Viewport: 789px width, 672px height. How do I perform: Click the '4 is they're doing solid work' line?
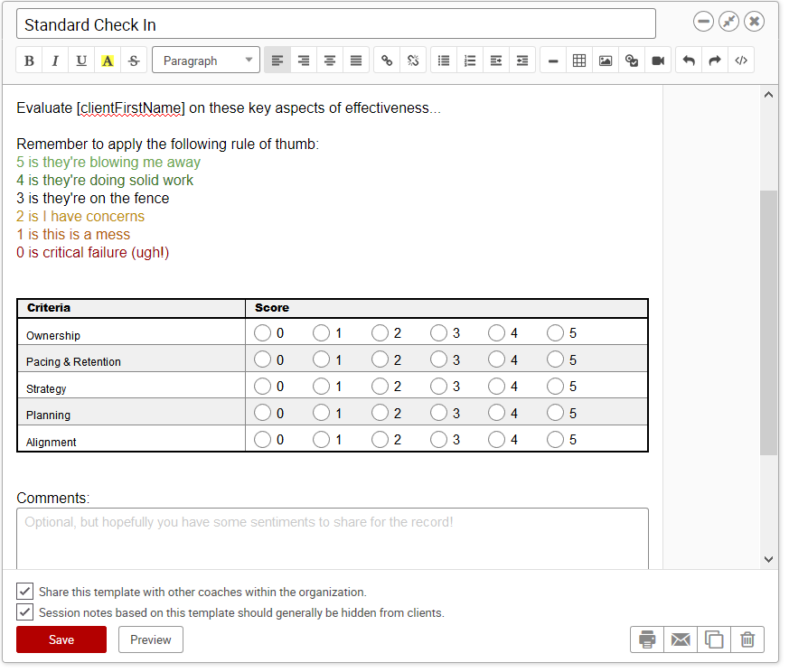(105, 180)
